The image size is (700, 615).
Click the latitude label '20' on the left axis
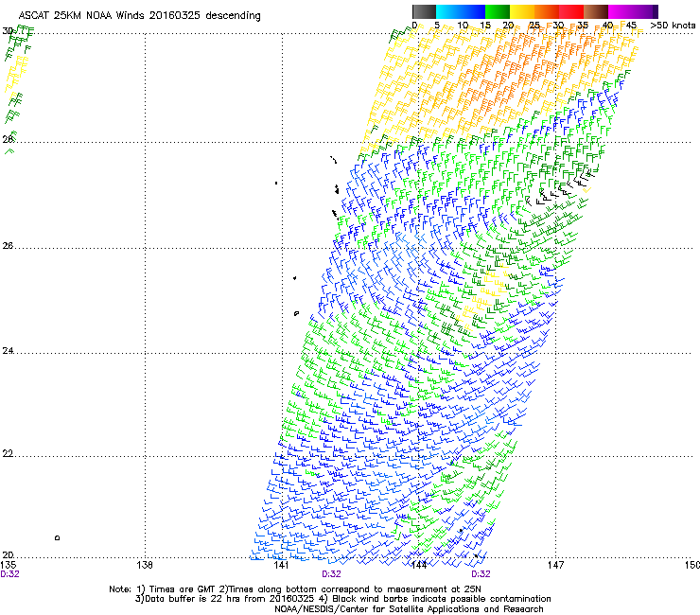[x=8, y=555]
